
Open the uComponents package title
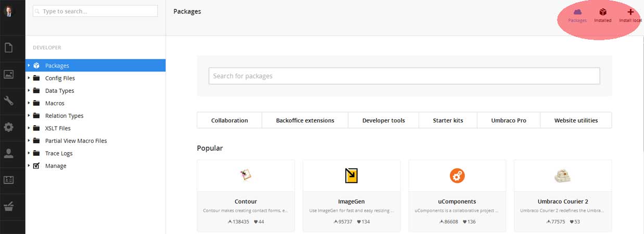457,201
